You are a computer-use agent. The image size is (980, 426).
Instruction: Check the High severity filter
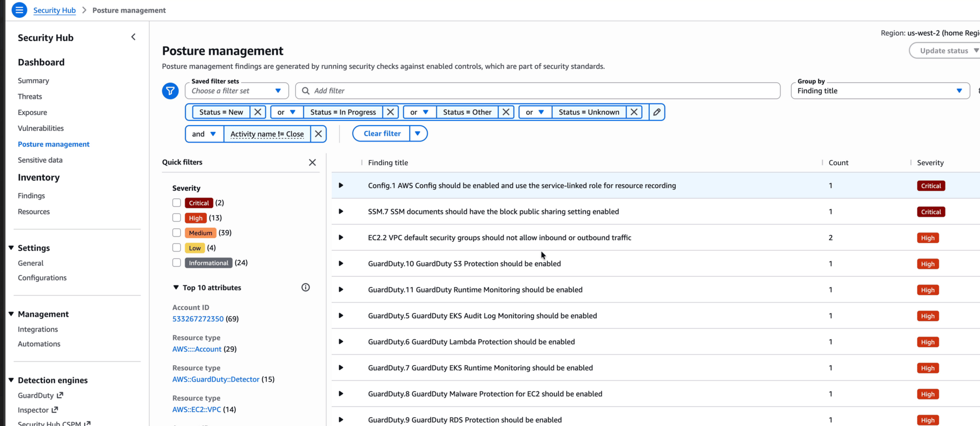[x=177, y=218]
